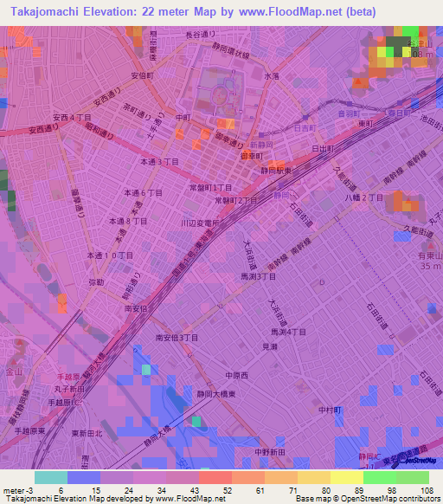Click the 新静岡 station square marker
This screenshot has width=443, height=504.
click(x=261, y=135)
